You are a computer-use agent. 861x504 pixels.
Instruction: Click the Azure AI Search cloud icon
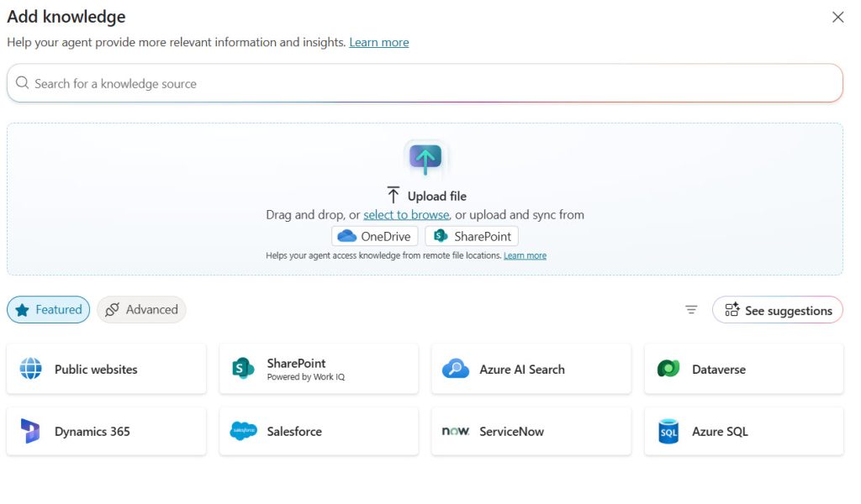[x=456, y=369]
